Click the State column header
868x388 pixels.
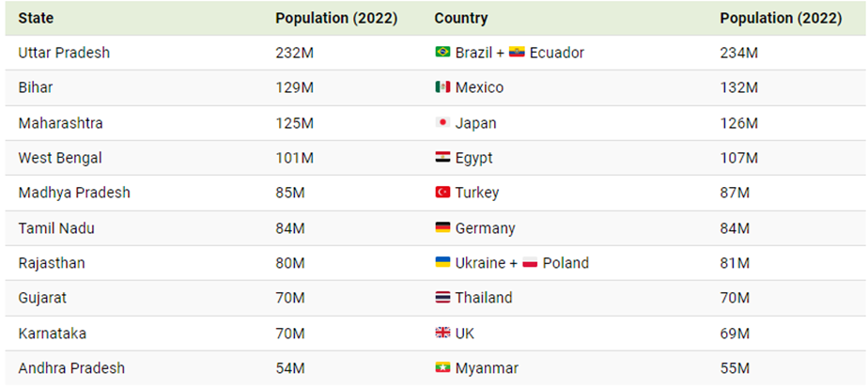(36, 18)
